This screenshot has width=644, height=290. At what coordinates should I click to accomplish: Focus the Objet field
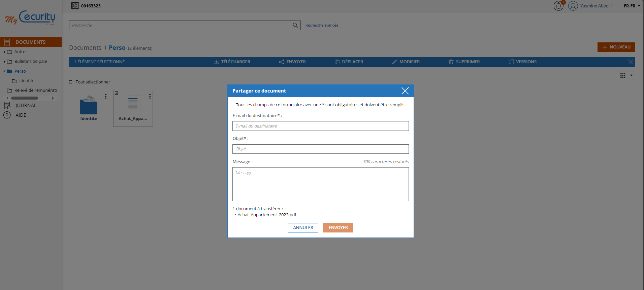coord(321,149)
